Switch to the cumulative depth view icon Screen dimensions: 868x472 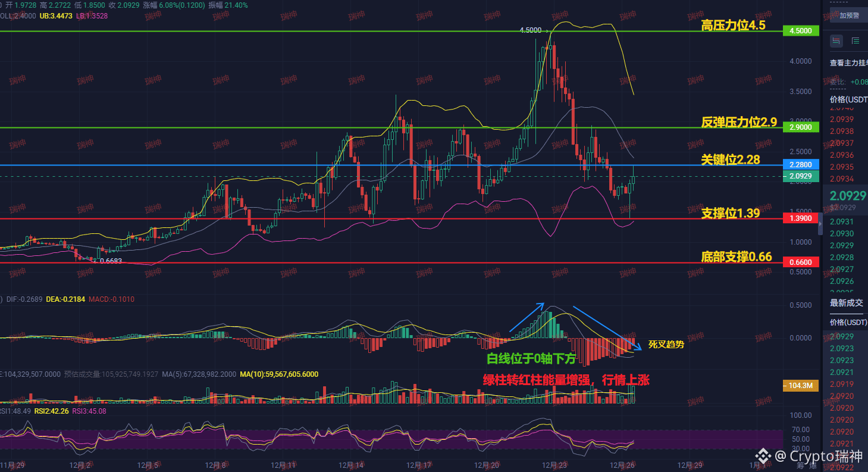click(856, 41)
